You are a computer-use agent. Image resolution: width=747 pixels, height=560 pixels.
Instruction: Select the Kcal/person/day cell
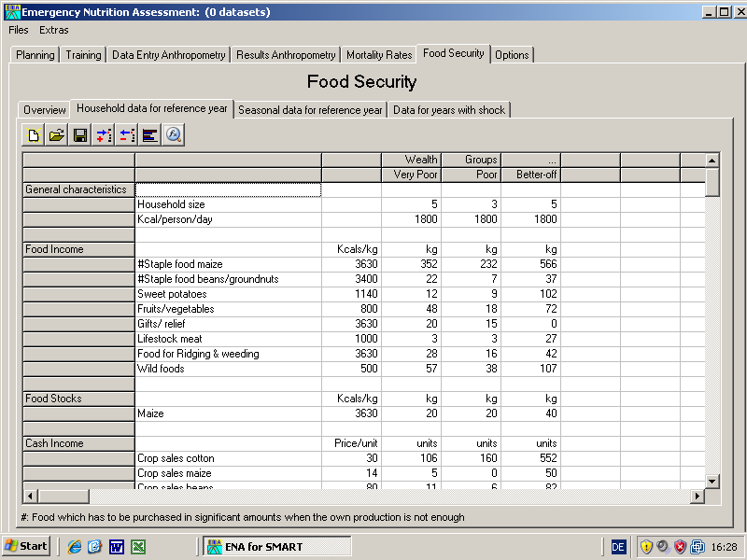228,219
